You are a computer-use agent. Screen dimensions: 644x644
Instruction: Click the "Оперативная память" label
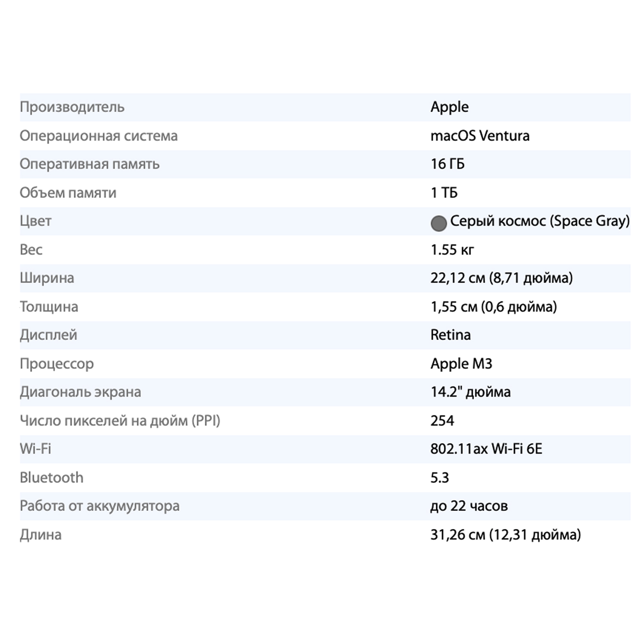89,164
